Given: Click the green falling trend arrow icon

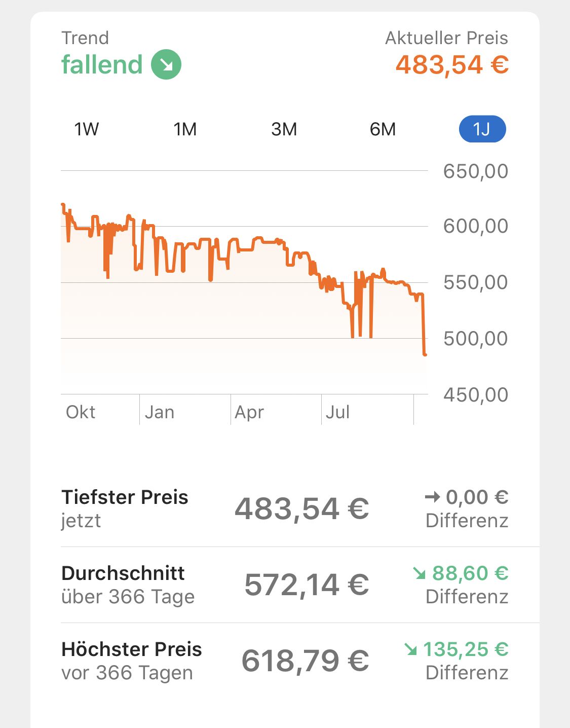Looking at the screenshot, I should point(166,64).
